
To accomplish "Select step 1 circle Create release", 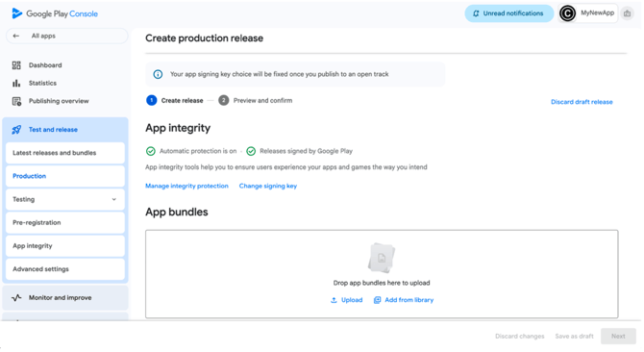I will point(152,100).
